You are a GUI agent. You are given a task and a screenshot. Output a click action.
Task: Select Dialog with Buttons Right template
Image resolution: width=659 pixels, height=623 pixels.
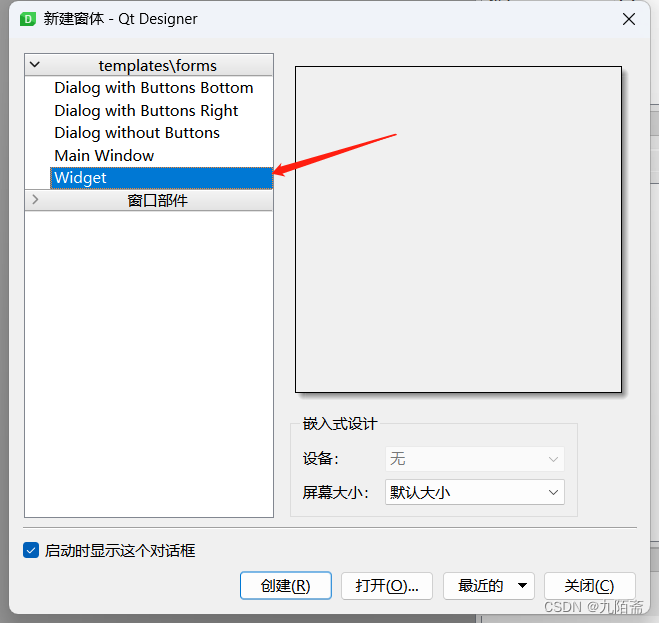[146, 111]
